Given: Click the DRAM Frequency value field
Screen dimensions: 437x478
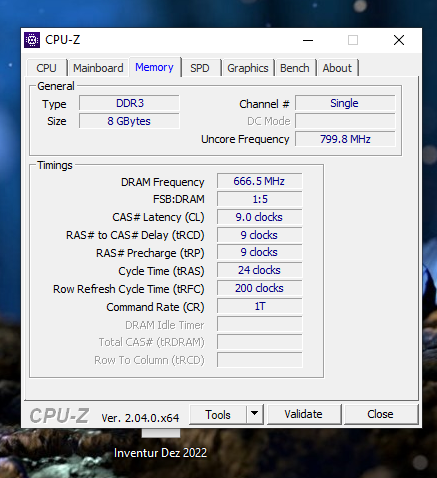Looking at the screenshot, I should [259, 181].
